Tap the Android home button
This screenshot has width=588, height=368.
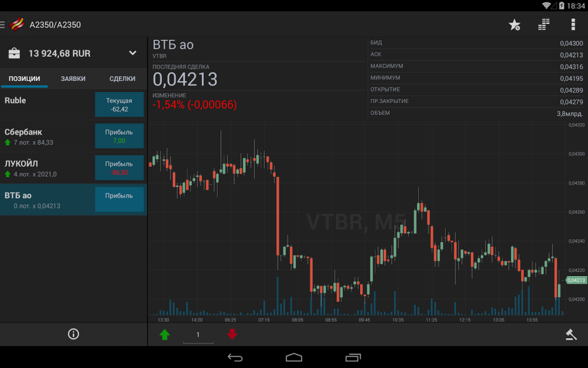point(294,357)
